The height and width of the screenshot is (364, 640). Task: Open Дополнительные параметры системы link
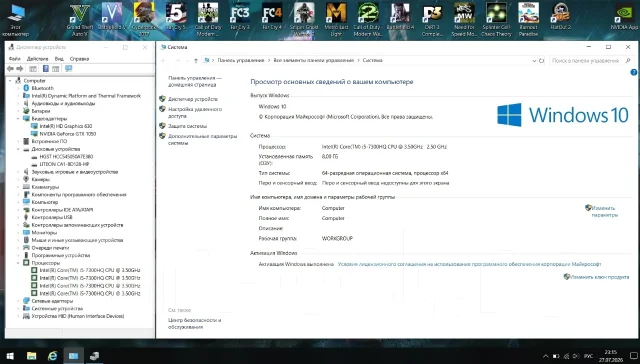pyautogui.click(x=202, y=140)
